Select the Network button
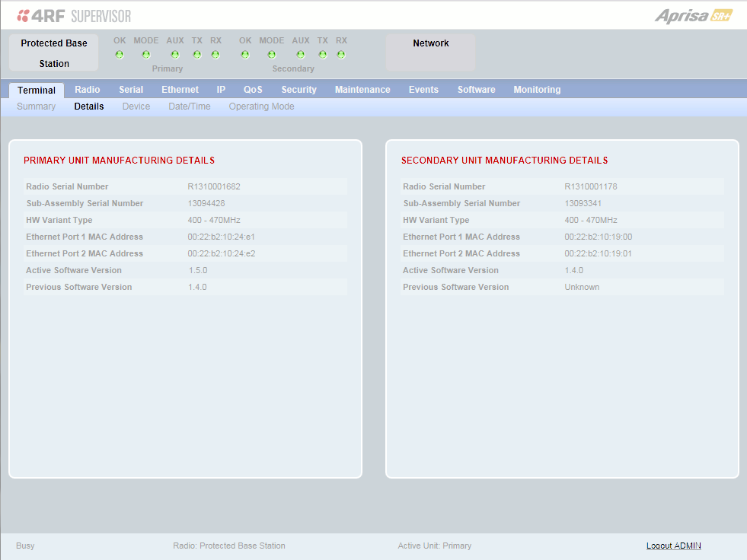This screenshot has height=560, width=747. 431,52
